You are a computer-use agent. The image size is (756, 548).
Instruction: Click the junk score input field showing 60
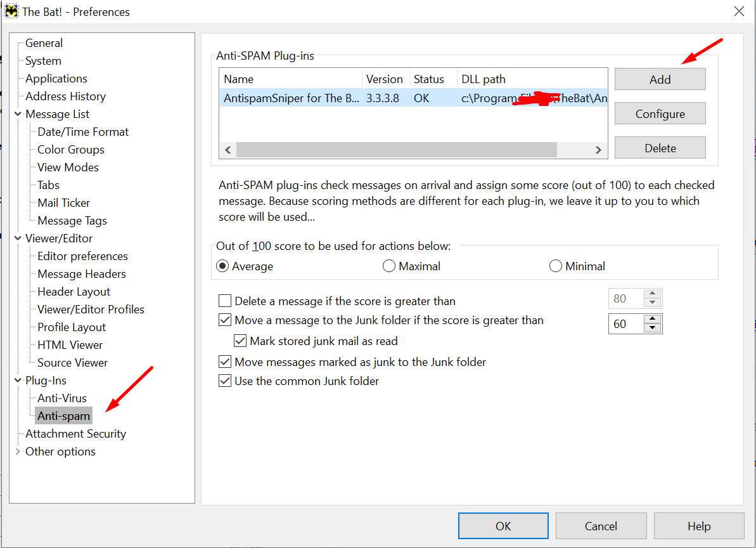pyautogui.click(x=624, y=324)
